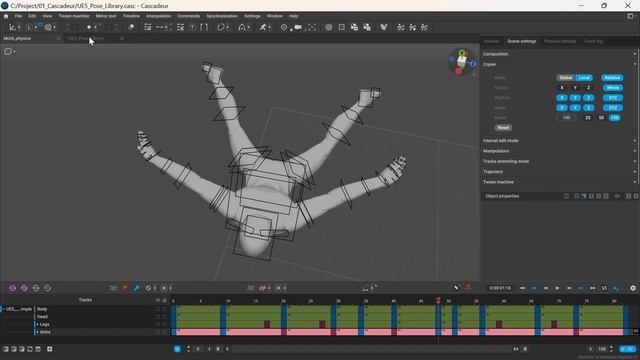
Task: Collapse the Copier section
Action: point(559,64)
